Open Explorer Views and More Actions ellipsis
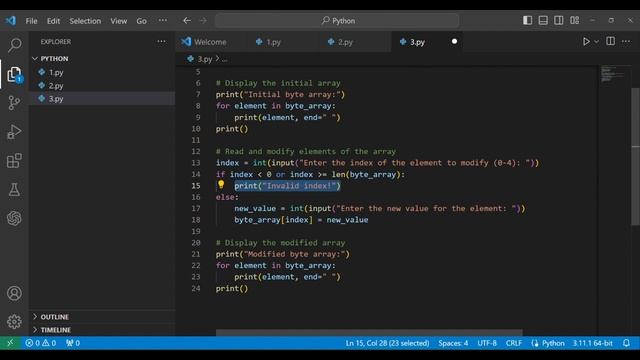This screenshot has width=640, height=360. 162,42
